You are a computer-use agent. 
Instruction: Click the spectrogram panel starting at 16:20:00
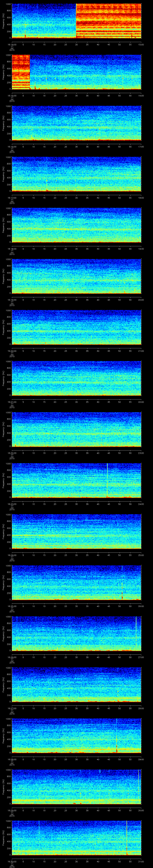tap(77, 327)
